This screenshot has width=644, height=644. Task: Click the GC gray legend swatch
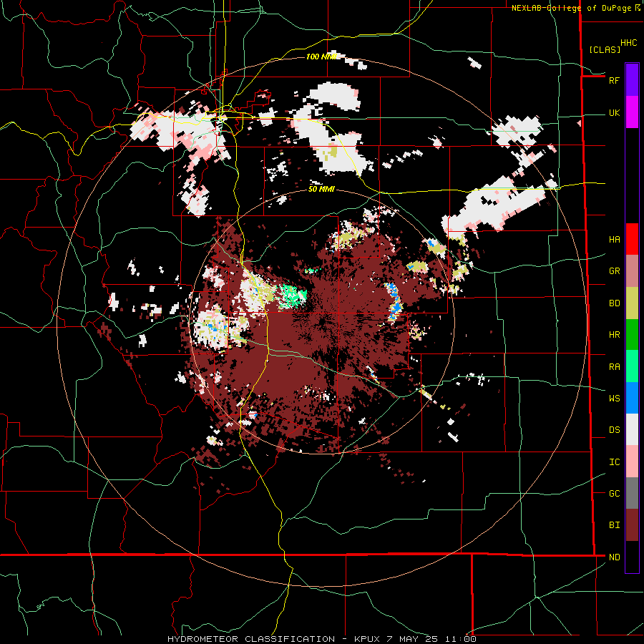coord(632,493)
